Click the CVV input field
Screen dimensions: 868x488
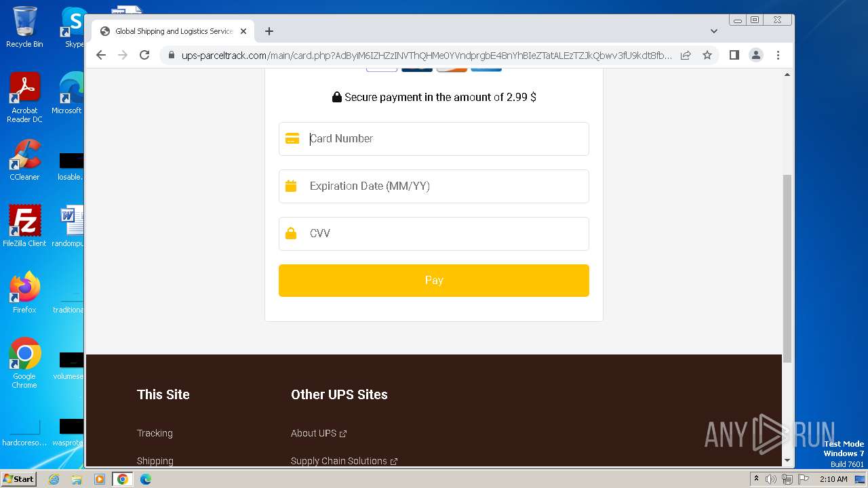coord(434,234)
